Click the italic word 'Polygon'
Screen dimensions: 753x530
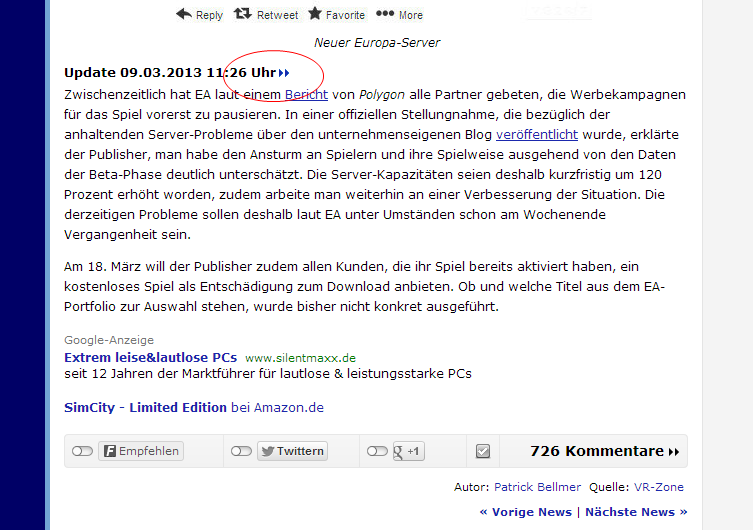[x=382, y=95]
